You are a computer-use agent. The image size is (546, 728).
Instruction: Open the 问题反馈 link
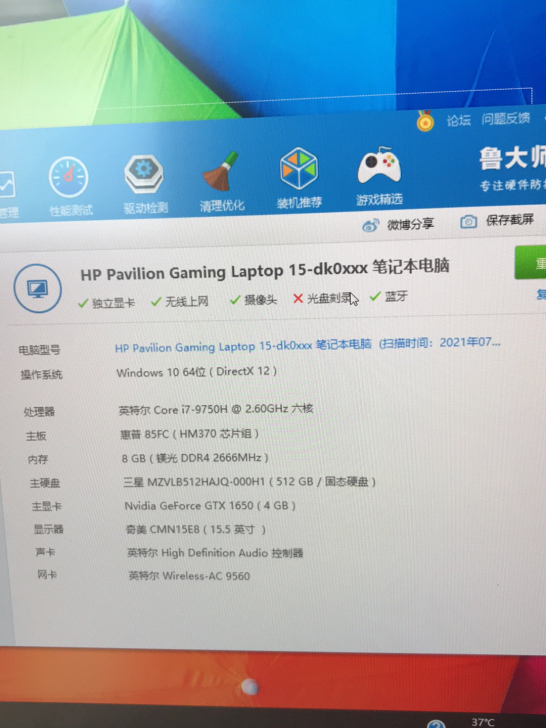[x=506, y=118]
